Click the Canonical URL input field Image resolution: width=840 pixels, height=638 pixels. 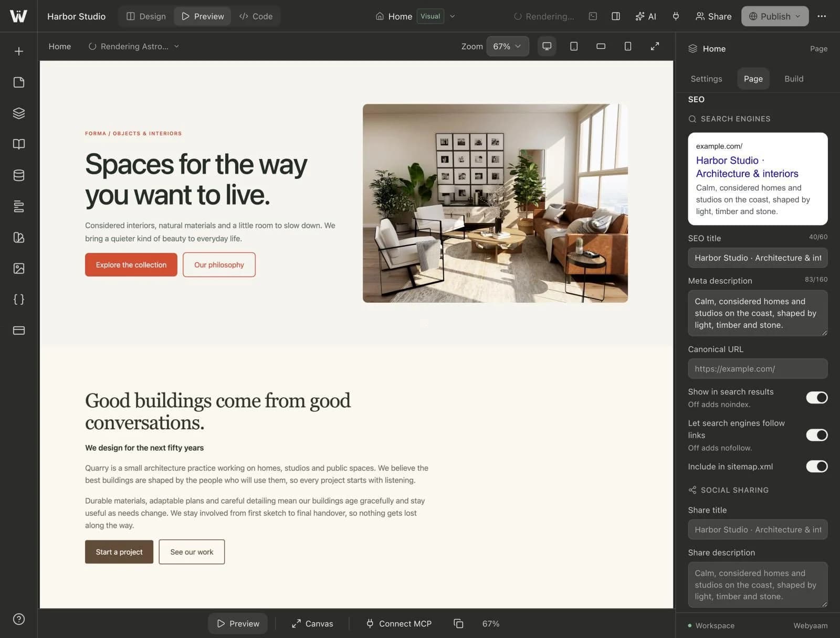point(758,369)
